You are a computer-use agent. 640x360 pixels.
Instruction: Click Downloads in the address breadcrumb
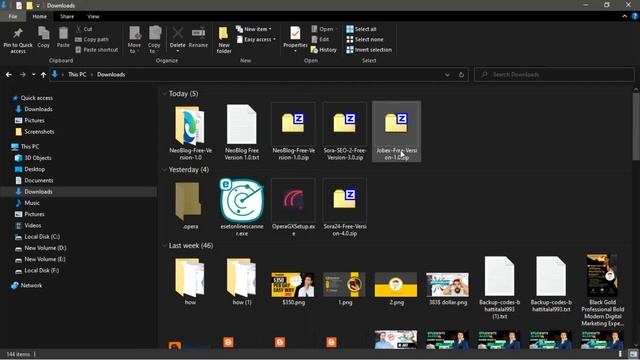click(111, 75)
